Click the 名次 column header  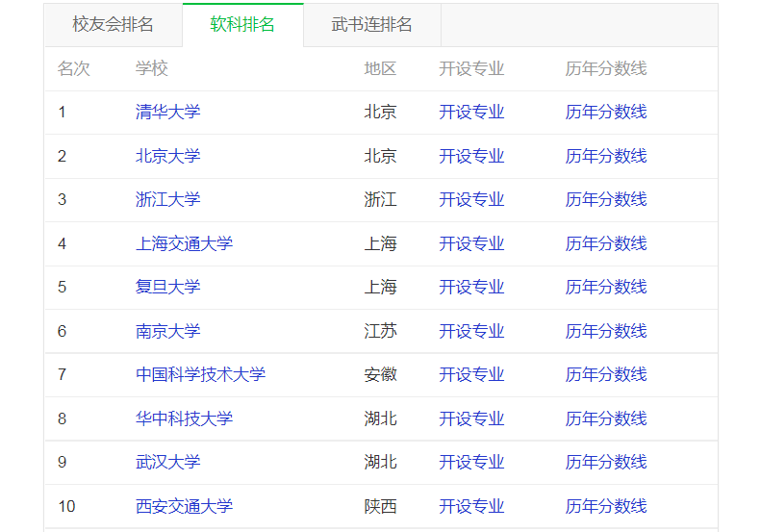[74, 69]
